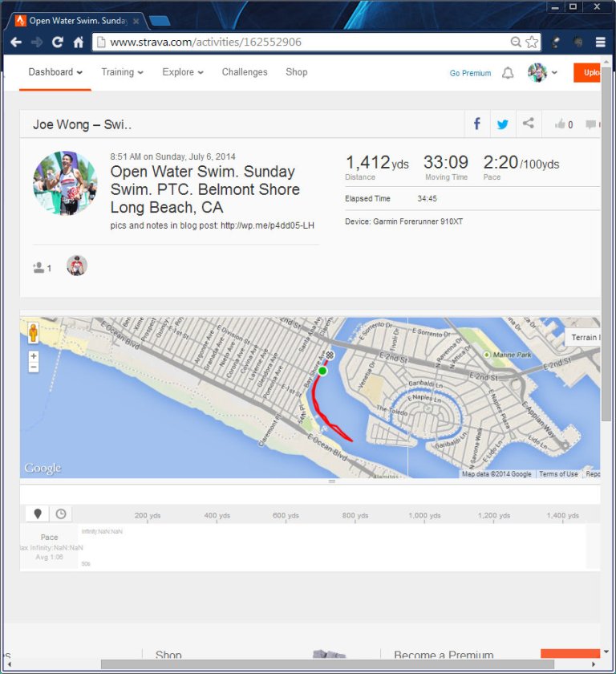Click the Joe Wong – Swi.. header
616x674 pixels.
coord(83,124)
